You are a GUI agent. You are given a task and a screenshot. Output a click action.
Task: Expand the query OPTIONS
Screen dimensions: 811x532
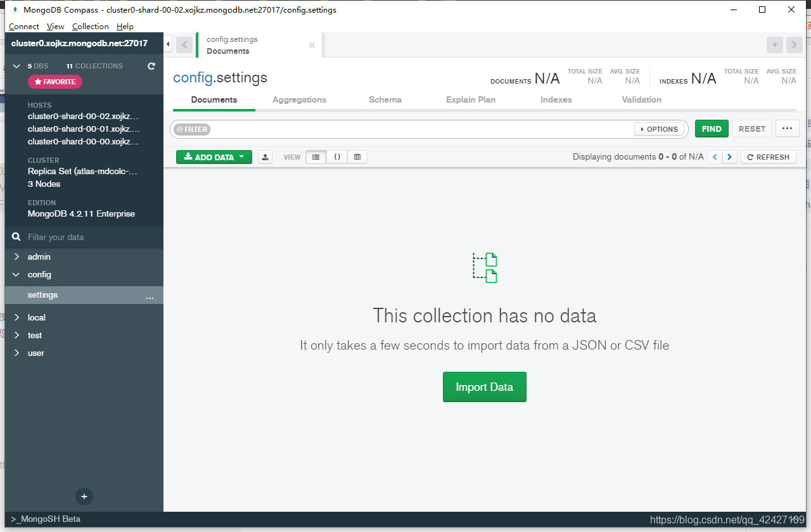[x=659, y=129]
